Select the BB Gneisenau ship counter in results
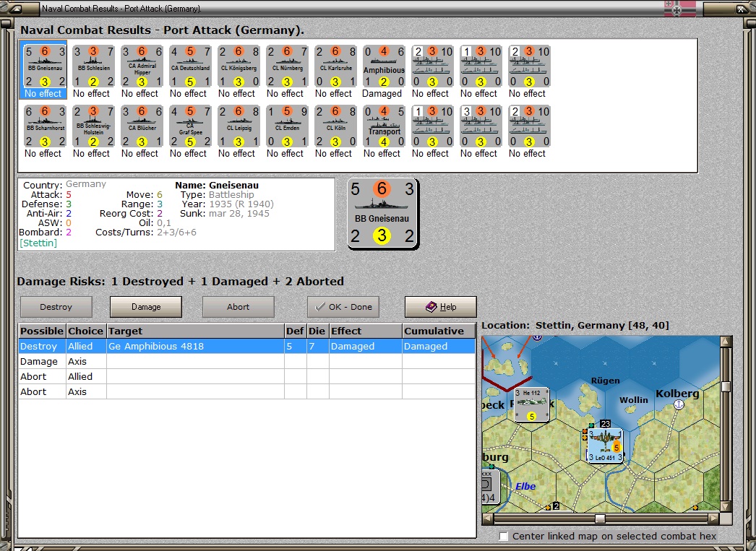The height and width of the screenshot is (551, 756). [x=46, y=66]
